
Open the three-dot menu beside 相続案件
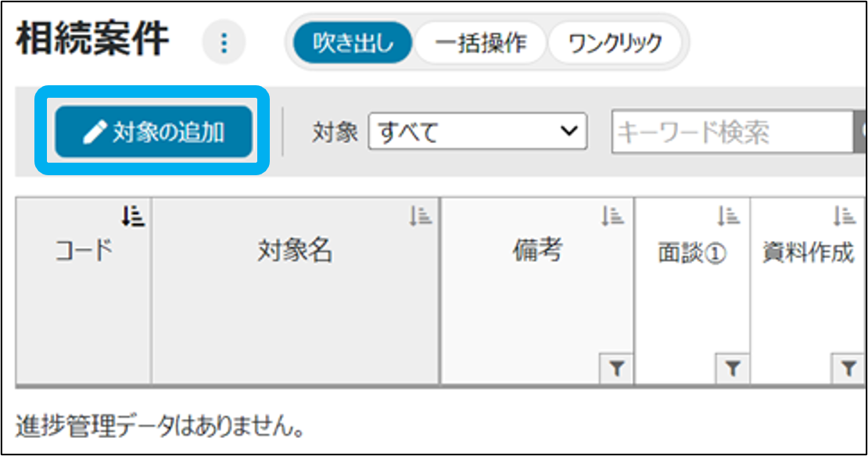[224, 43]
